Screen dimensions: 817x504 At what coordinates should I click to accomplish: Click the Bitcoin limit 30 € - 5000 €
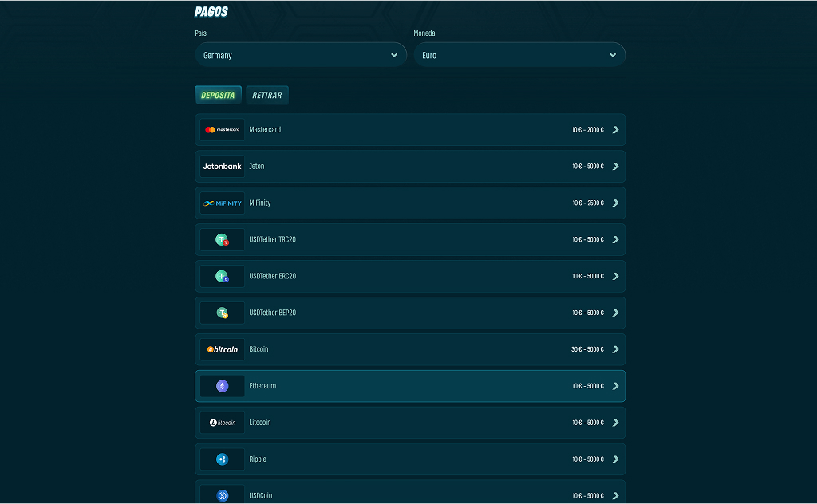coord(587,349)
